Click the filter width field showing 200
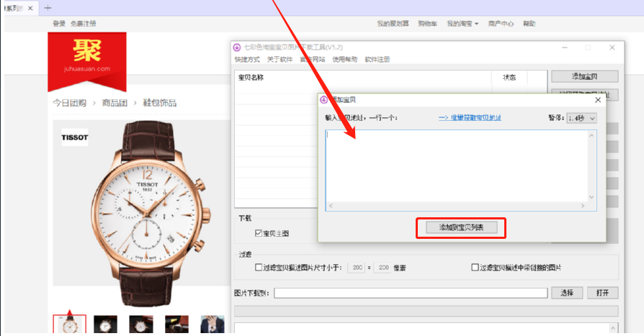The height and width of the screenshot is (336, 644). coord(356,268)
